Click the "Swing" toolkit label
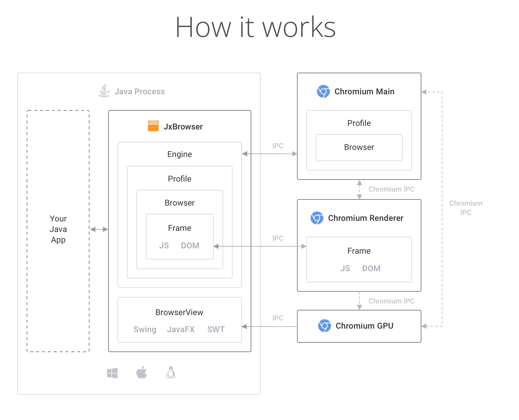The image size is (519, 420). click(x=145, y=329)
